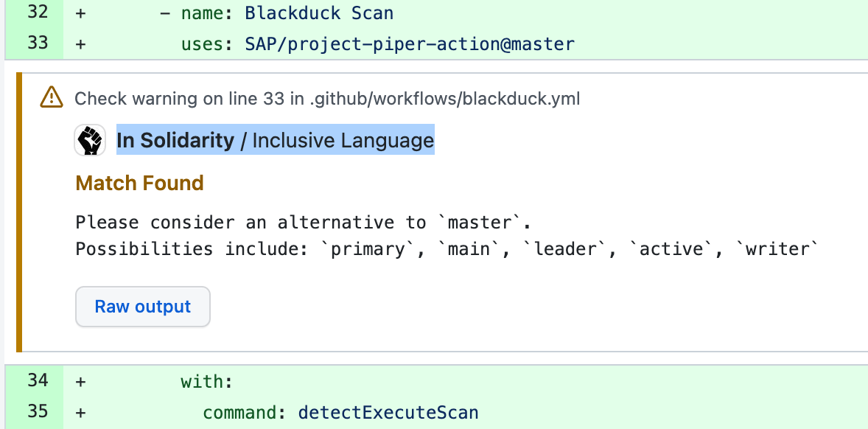
Task: Click the plus marker on line 33
Action: (80, 43)
